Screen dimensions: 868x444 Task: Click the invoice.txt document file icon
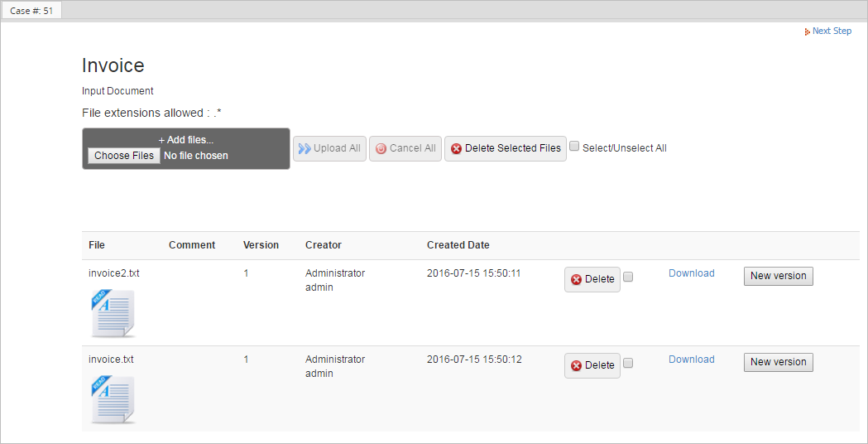[113, 399]
